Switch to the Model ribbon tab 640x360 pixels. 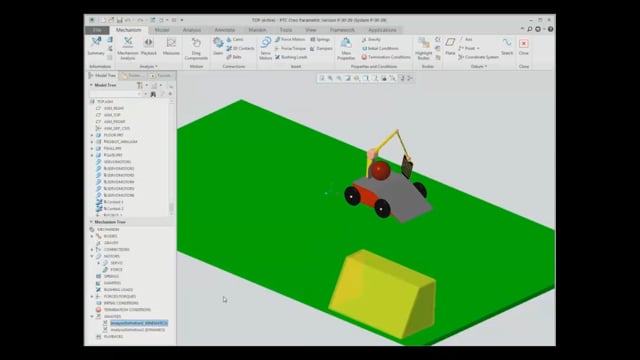162,30
